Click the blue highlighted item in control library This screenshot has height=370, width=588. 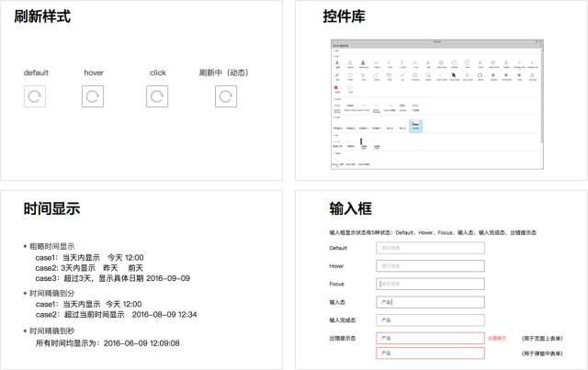click(415, 126)
